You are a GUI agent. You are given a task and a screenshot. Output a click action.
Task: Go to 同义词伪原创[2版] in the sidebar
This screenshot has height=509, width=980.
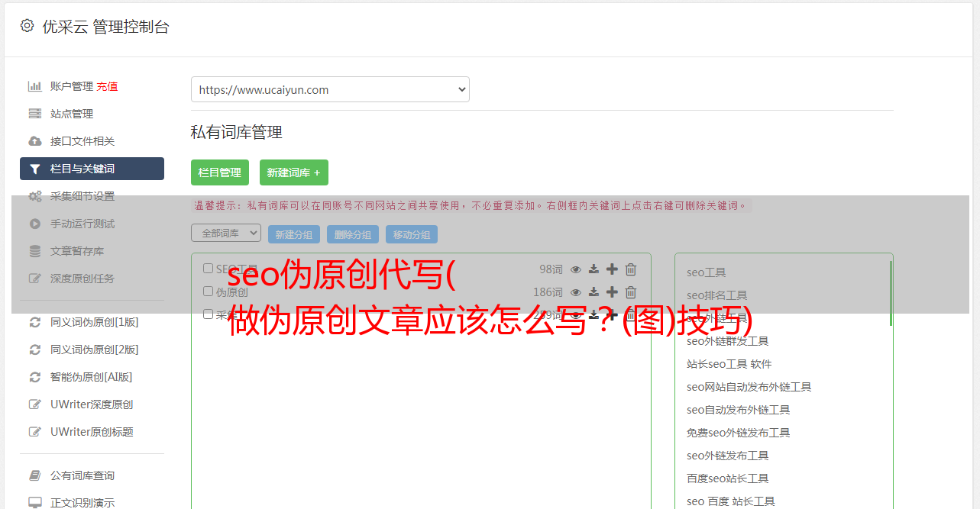[x=95, y=350]
